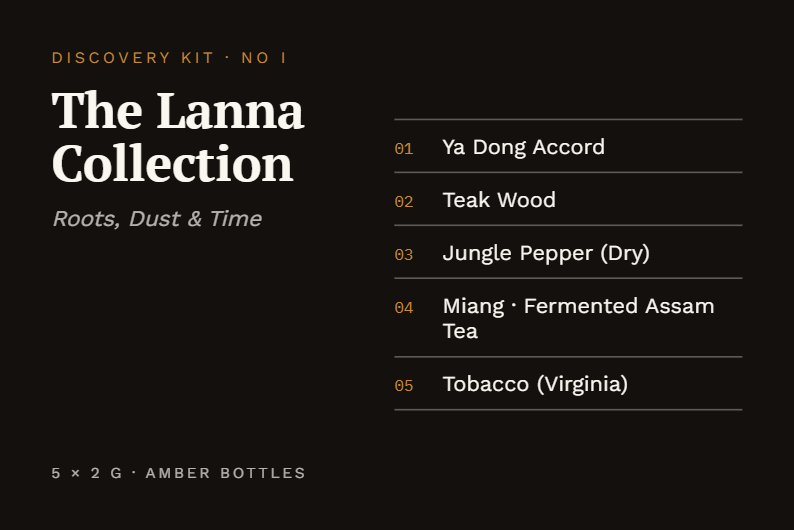The image size is (794, 530).
Task: Click the number 02 label
Action: [404, 202]
